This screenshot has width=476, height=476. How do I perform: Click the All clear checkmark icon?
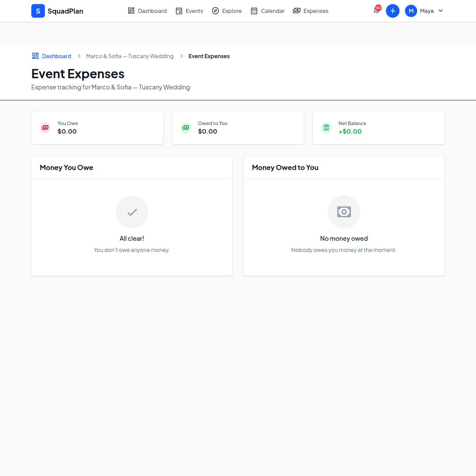132,212
